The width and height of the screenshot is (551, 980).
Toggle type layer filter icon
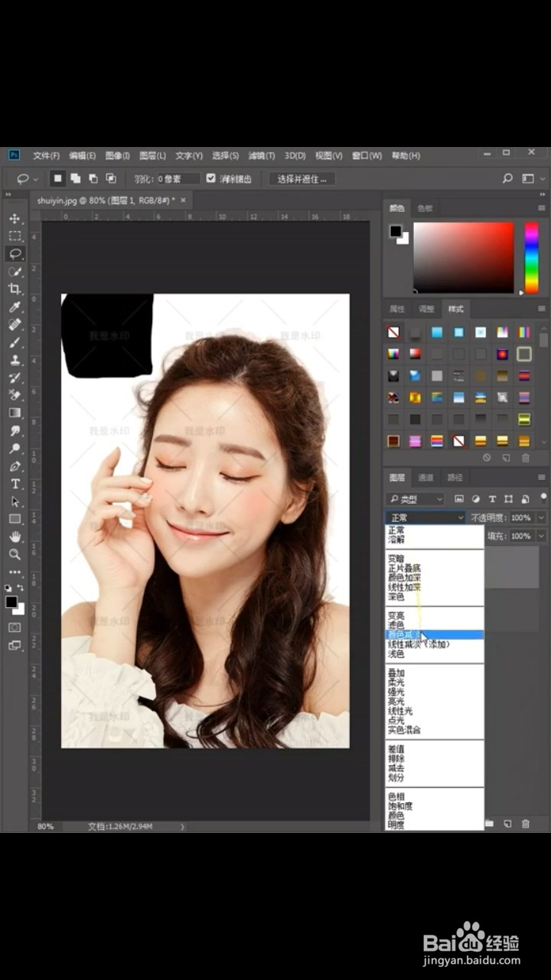492,498
